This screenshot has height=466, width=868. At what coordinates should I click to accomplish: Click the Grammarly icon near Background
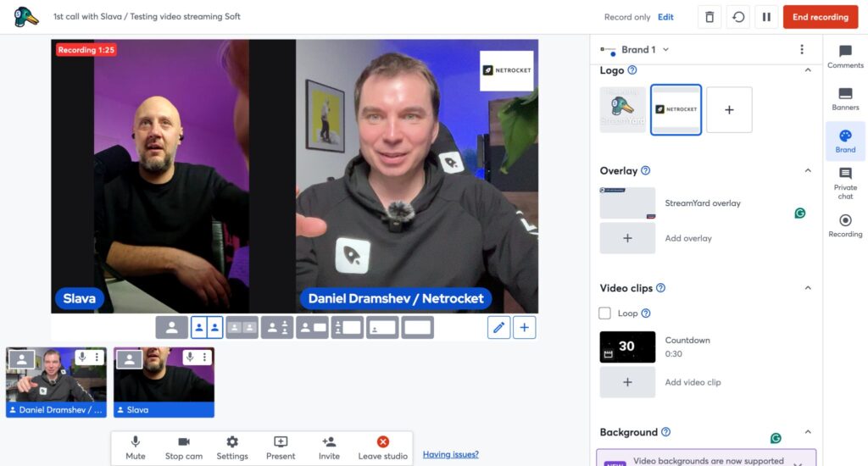[x=776, y=438]
